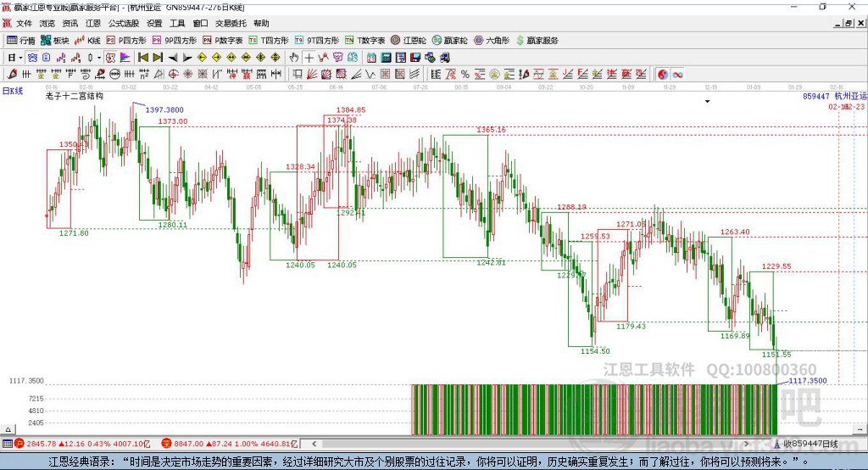868x470 pixels.
Task: Open the 交易委托 menu
Action: [x=231, y=23]
